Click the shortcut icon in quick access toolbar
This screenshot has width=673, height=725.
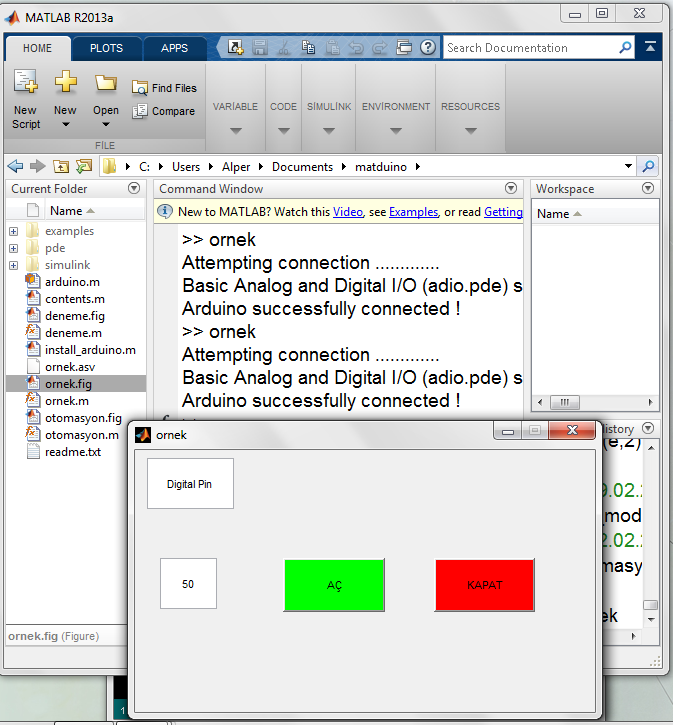pos(235,47)
